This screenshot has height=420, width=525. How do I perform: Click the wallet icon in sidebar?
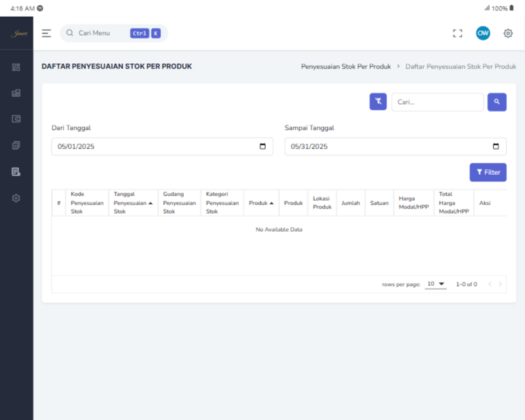click(16, 119)
